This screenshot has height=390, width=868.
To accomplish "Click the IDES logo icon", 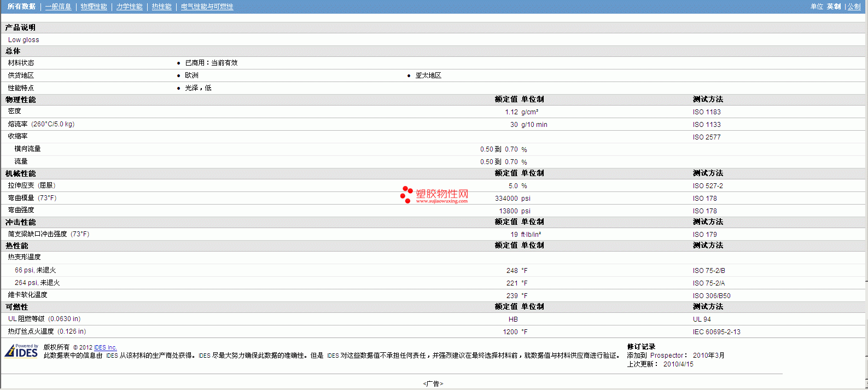I will [x=21, y=351].
